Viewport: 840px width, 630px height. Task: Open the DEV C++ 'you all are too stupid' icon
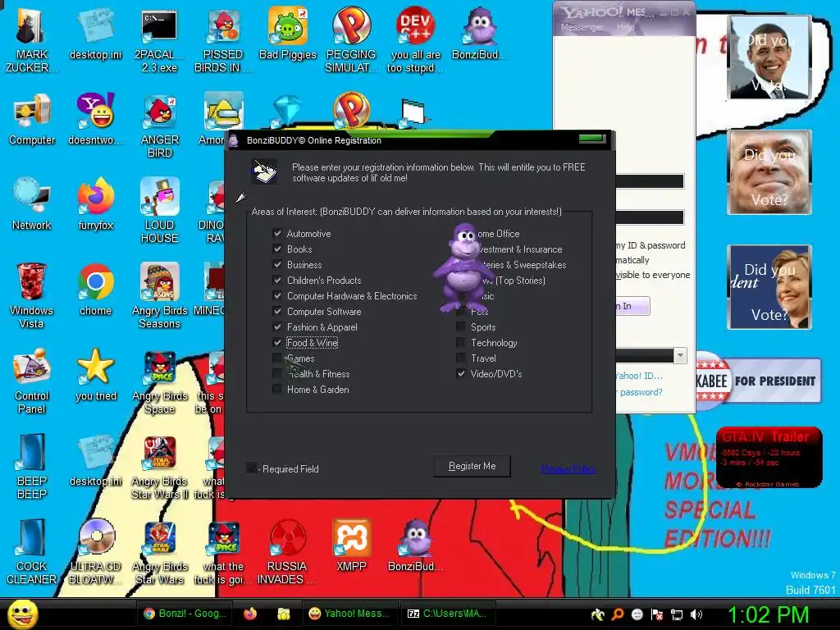pyautogui.click(x=415, y=38)
